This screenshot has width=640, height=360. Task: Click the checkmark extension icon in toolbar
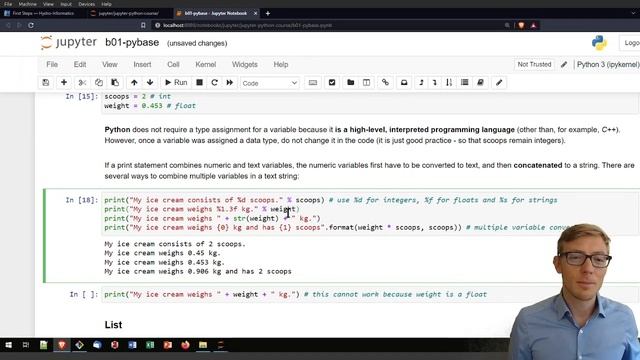point(332,82)
